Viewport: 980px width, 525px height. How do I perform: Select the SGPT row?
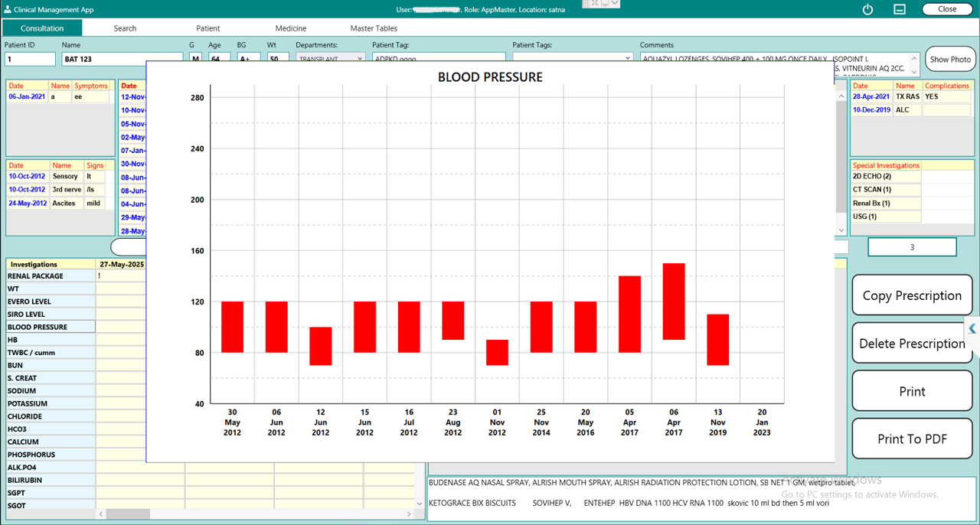(51, 493)
